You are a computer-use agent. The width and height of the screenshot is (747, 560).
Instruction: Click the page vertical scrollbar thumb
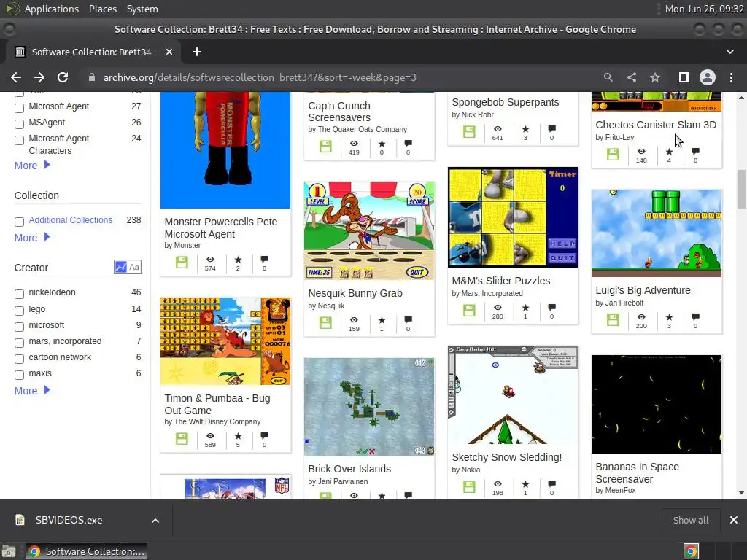click(x=741, y=189)
